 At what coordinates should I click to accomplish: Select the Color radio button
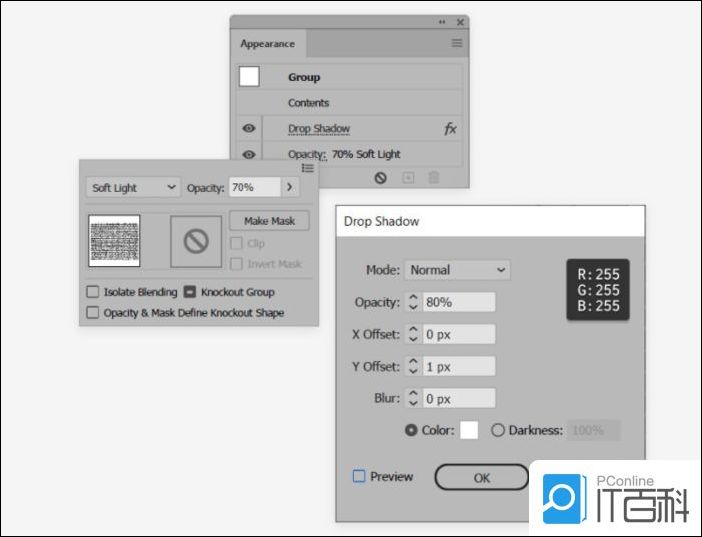click(x=411, y=430)
